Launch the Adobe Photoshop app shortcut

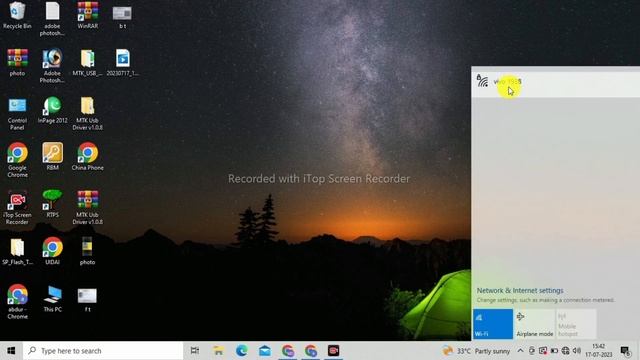(52, 65)
